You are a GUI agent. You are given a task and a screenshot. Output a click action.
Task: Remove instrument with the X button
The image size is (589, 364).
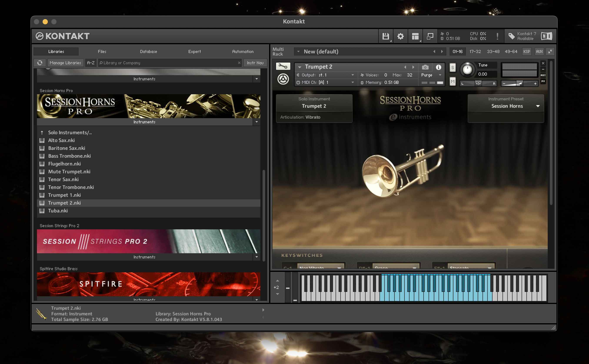pyautogui.click(x=543, y=63)
